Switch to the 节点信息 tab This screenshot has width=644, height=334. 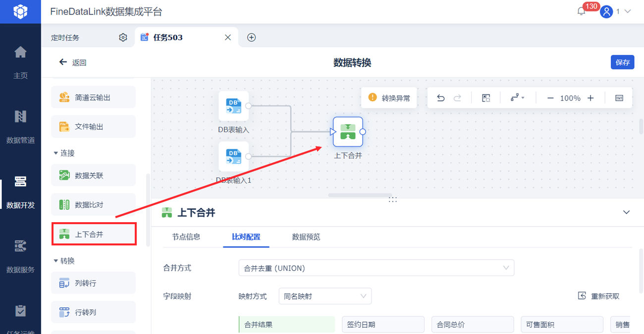[186, 237]
